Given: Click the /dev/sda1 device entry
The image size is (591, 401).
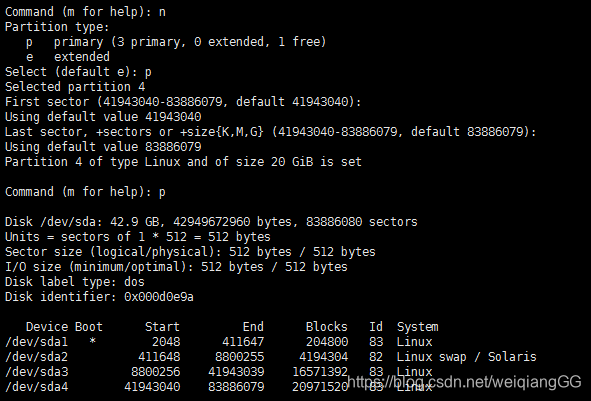Looking at the screenshot, I should [x=37, y=342].
